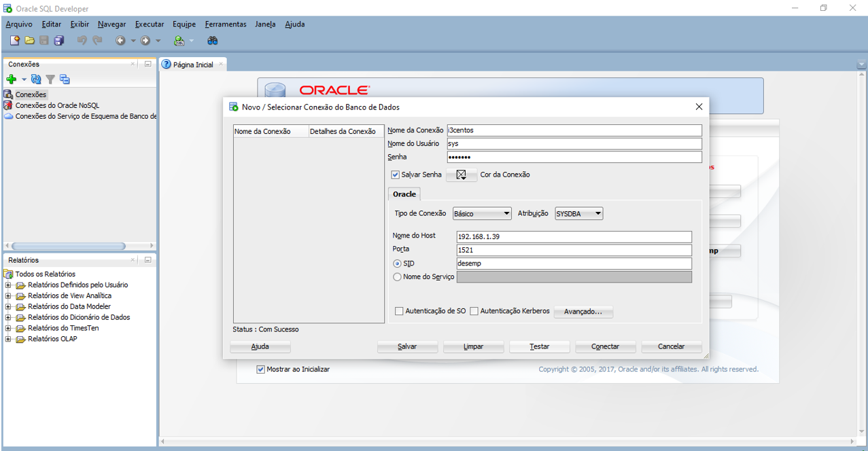Click the binoculars Find Database Object icon
The height and width of the screenshot is (451, 868).
213,41
